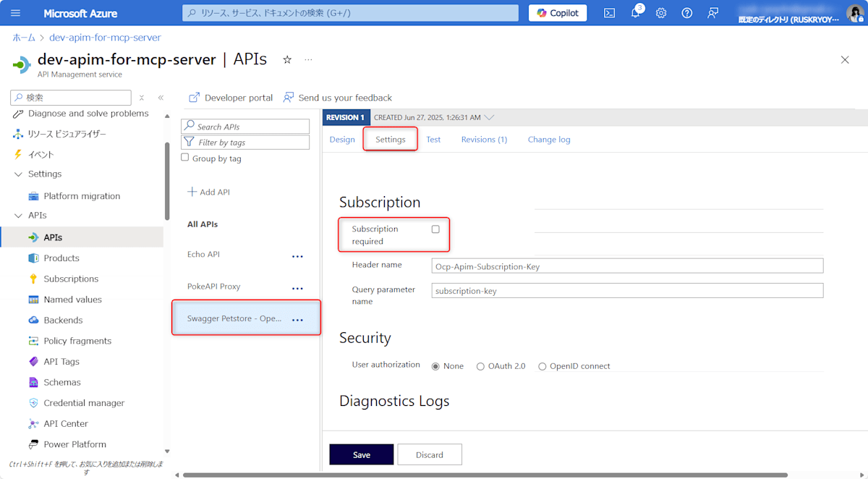Collapse the left navigation menu

[x=161, y=98]
